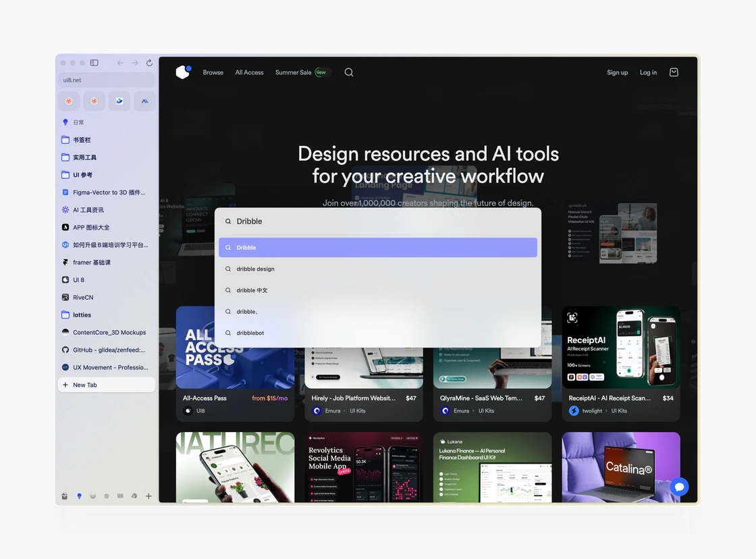Image resolution: width=756 pixels, height=559 pixels.
Task: Click Sign up link
Action: (x=617, y=72)
